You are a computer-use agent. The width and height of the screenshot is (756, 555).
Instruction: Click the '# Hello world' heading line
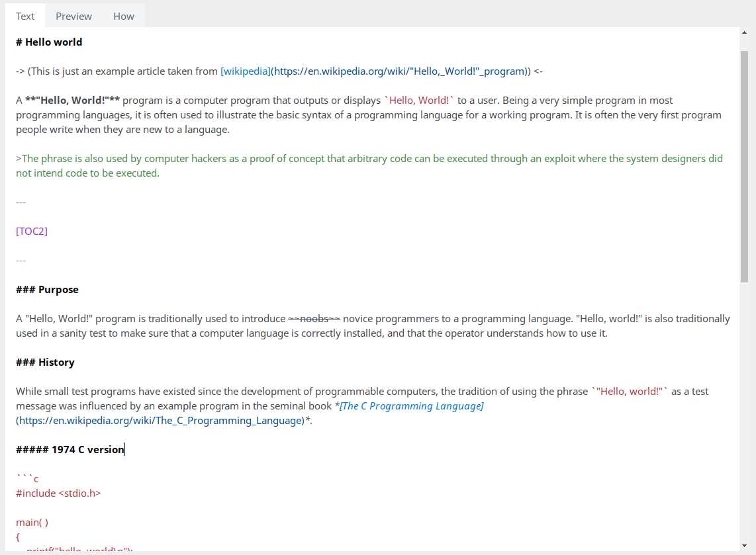[49, 42]
